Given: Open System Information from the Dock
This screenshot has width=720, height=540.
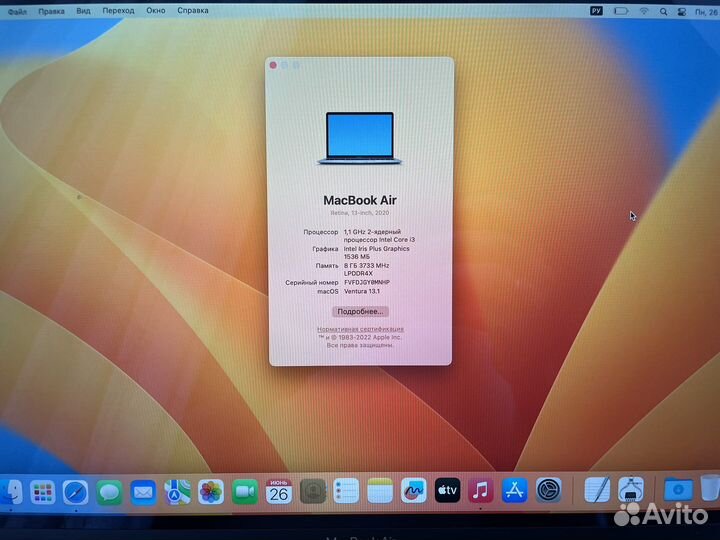Looking at the screenshot, I should (x=631, y=489).
